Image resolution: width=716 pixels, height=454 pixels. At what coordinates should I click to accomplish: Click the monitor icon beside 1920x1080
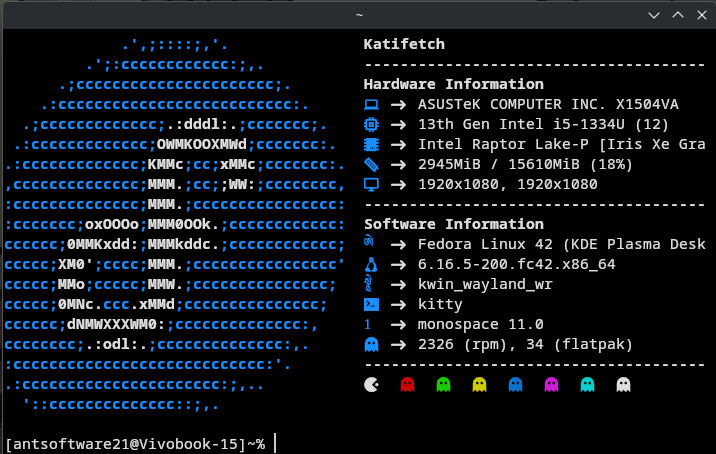tap(371, 185)
